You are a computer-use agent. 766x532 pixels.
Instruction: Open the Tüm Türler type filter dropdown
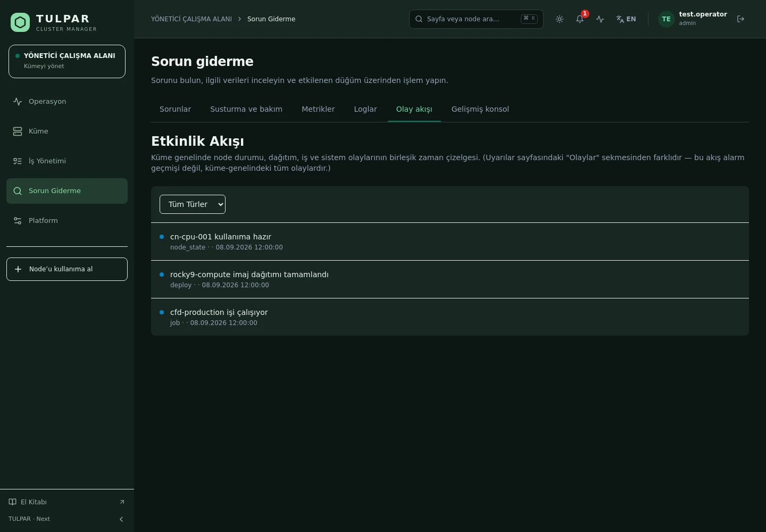(x=193, y=204)
